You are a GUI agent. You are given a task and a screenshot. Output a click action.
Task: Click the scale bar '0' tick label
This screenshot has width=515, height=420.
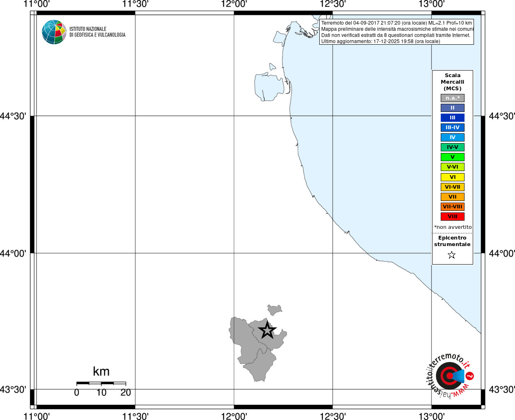[x=77, y=393]
